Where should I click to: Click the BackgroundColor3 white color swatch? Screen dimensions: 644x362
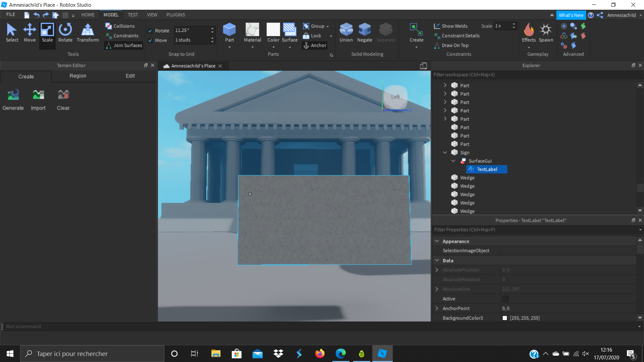pyautogui.click(x=505, y=318)
